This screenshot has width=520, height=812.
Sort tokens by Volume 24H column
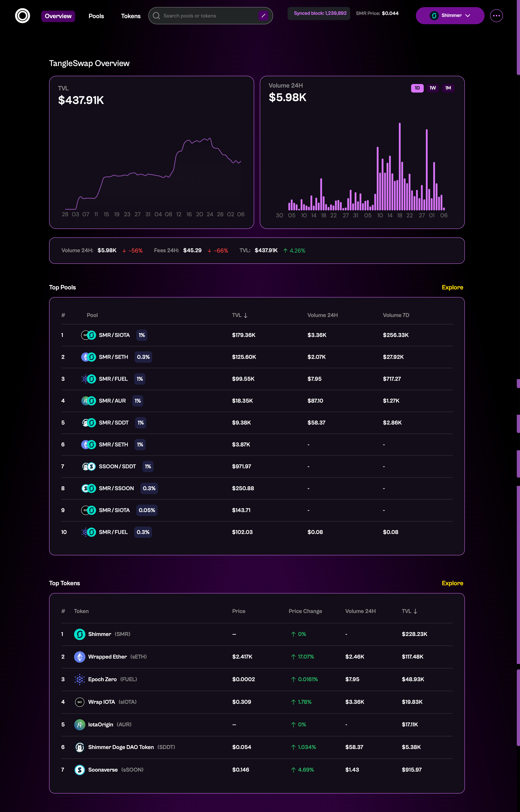360,611
